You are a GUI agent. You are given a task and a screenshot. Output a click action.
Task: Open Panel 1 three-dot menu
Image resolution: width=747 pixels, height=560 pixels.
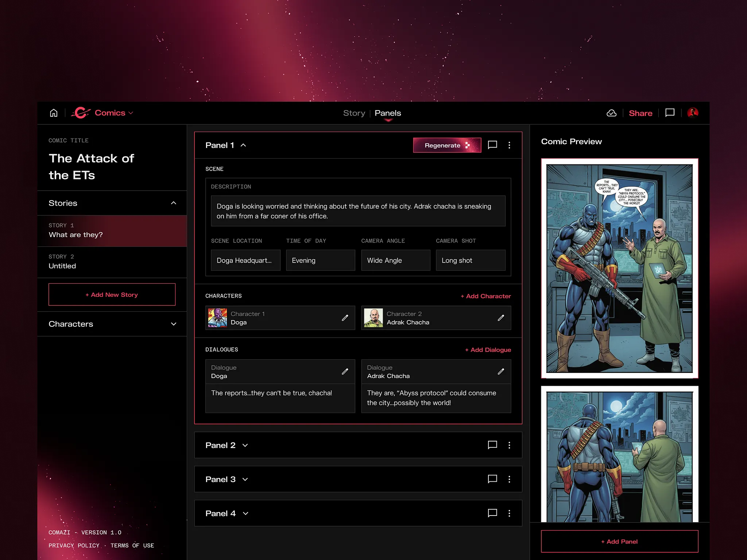pos(509,145)
